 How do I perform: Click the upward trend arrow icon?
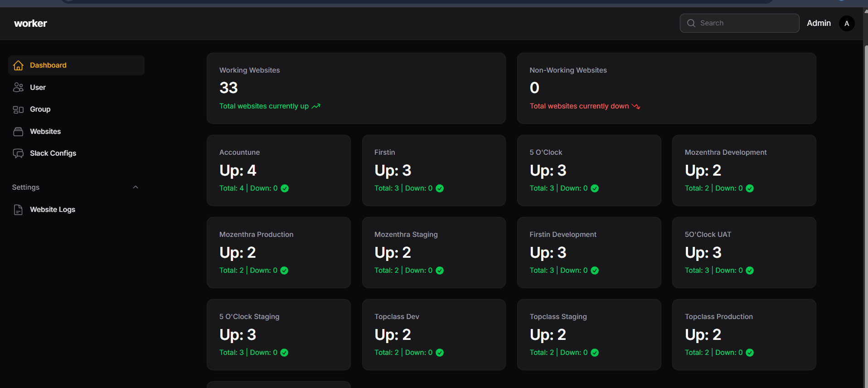(x=316, y=106)
